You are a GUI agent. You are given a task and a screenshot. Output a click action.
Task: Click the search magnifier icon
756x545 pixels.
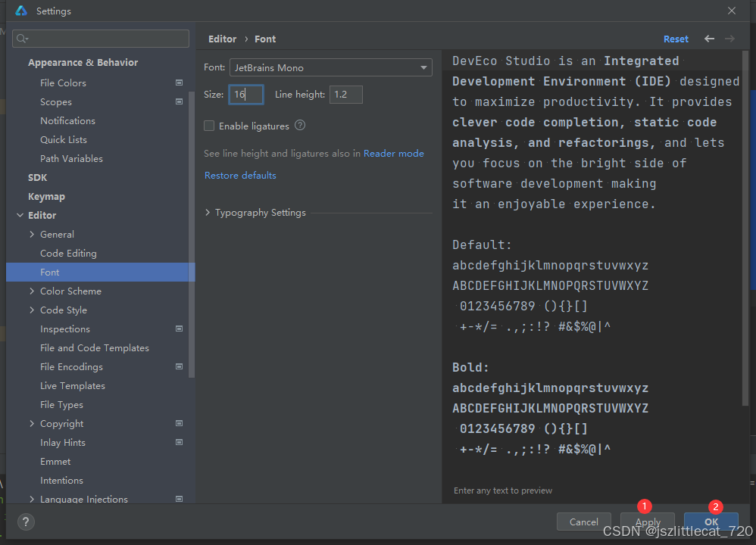(22, 39)
